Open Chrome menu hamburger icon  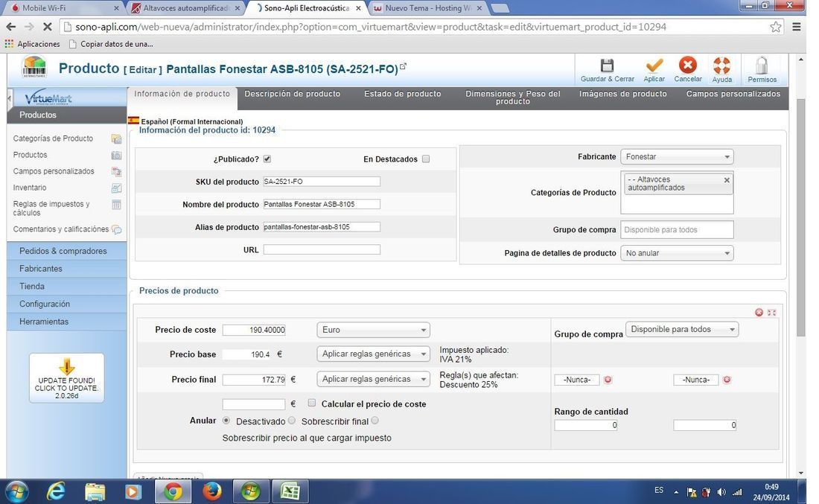[x=796, y=27]
